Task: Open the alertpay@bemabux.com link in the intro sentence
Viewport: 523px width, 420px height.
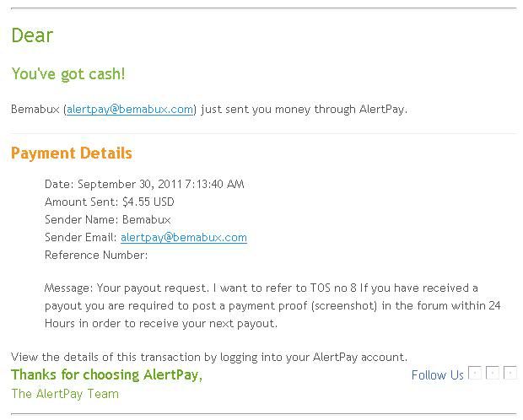Action: (130, 110)
